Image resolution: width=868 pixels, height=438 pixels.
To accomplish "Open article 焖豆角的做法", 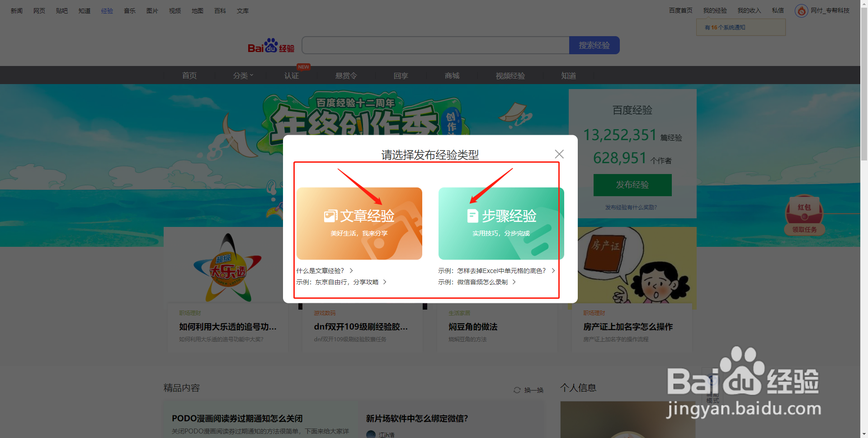I will click(x=473, y=327).
